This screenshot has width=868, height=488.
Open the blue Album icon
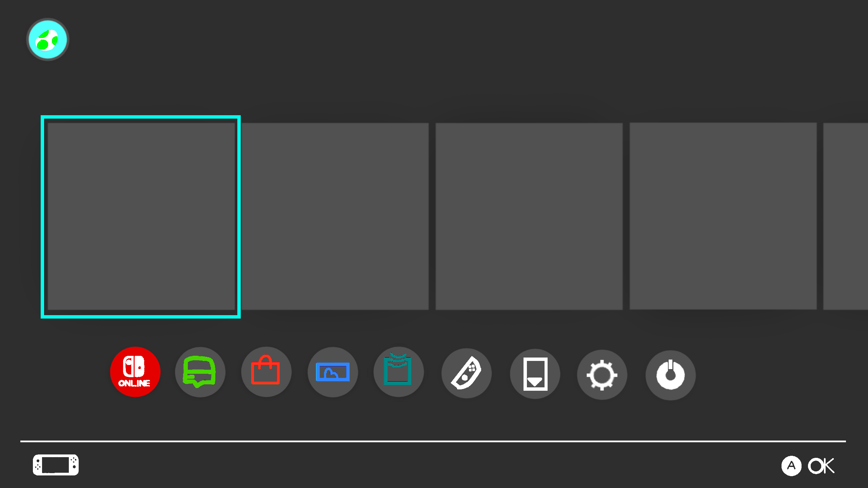(x=333, y=372)
